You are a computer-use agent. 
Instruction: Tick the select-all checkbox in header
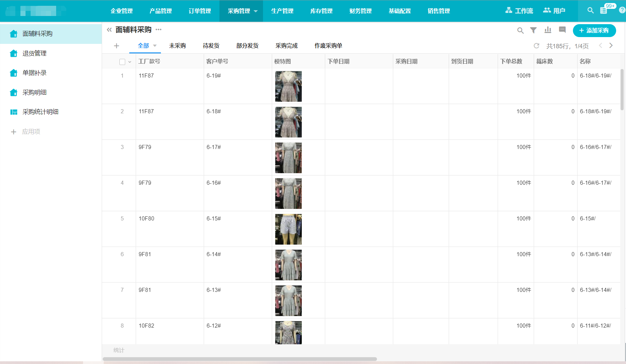coord(122,62)
